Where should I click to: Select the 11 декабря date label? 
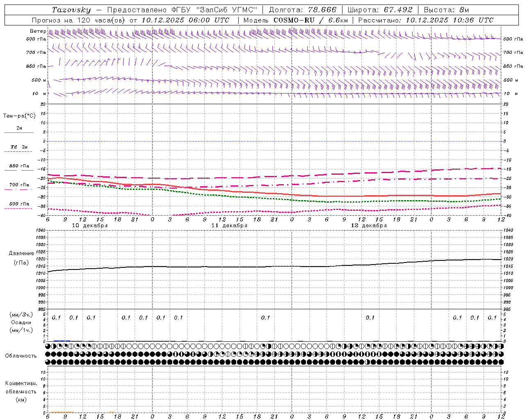tap(229, 226)
